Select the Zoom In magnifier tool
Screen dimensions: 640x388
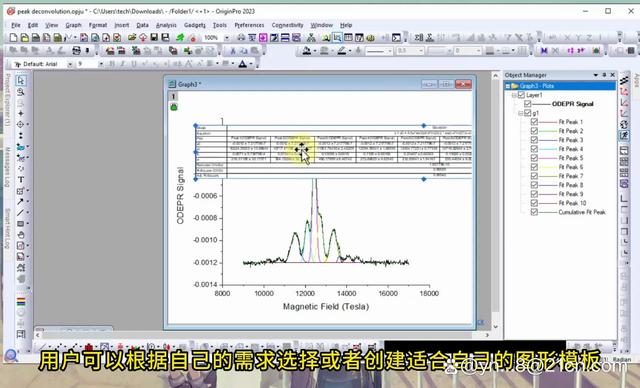pos(21,92)
